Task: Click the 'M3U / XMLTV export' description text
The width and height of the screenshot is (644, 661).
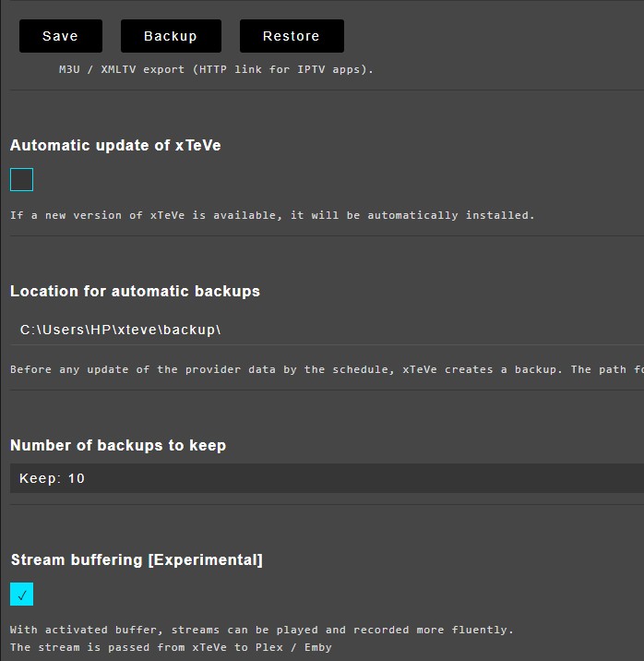Action: [216, 69]
